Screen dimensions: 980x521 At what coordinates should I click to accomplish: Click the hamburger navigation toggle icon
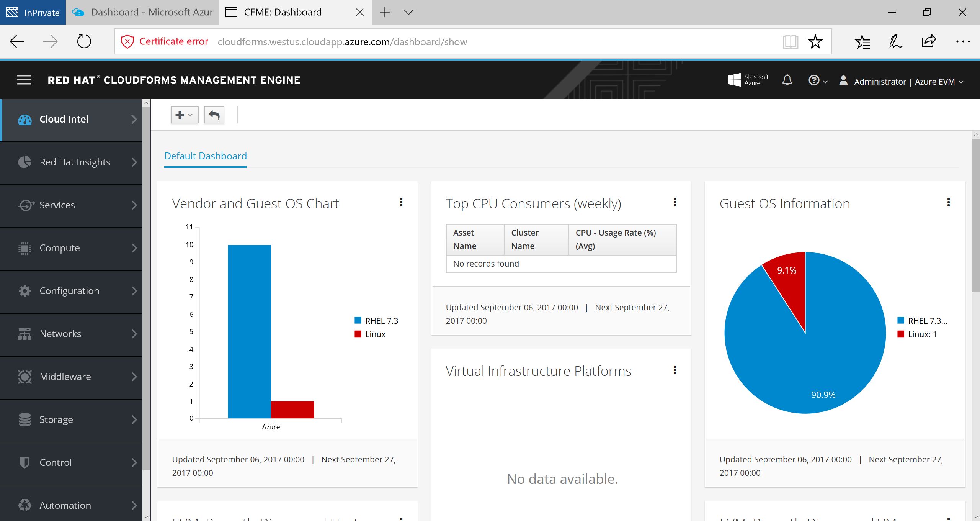click(x=24, y=80)
